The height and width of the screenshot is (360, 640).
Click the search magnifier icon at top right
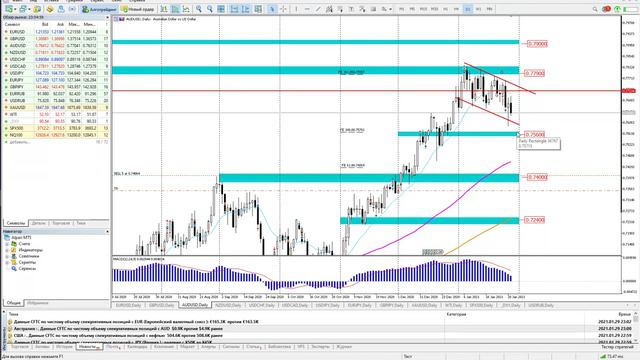coord(595,9)
